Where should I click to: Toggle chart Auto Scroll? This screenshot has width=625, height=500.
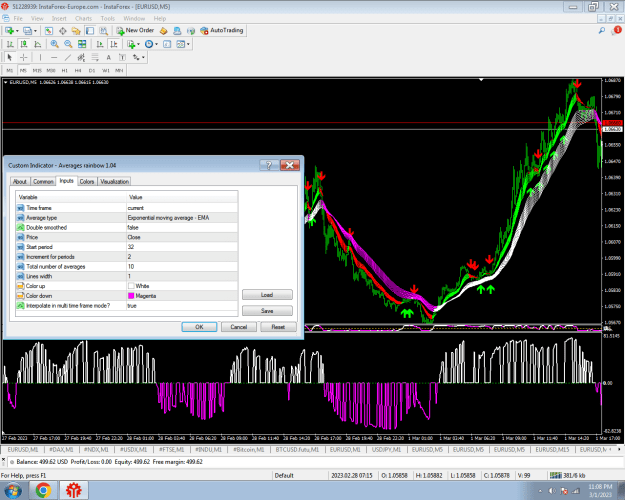100,44
